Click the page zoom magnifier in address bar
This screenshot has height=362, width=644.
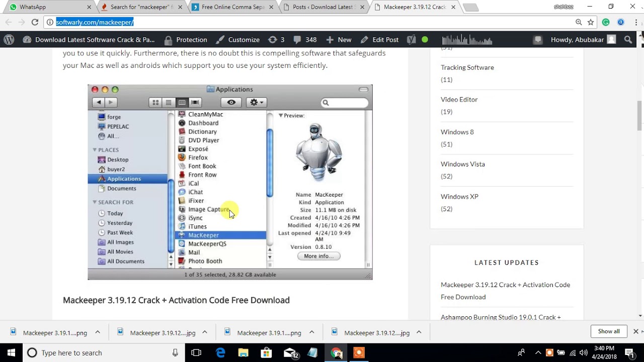click(579, 22)
